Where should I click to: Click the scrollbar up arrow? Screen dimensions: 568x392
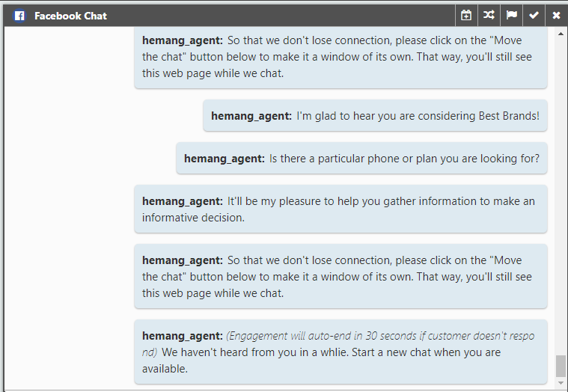coord(561,34)
